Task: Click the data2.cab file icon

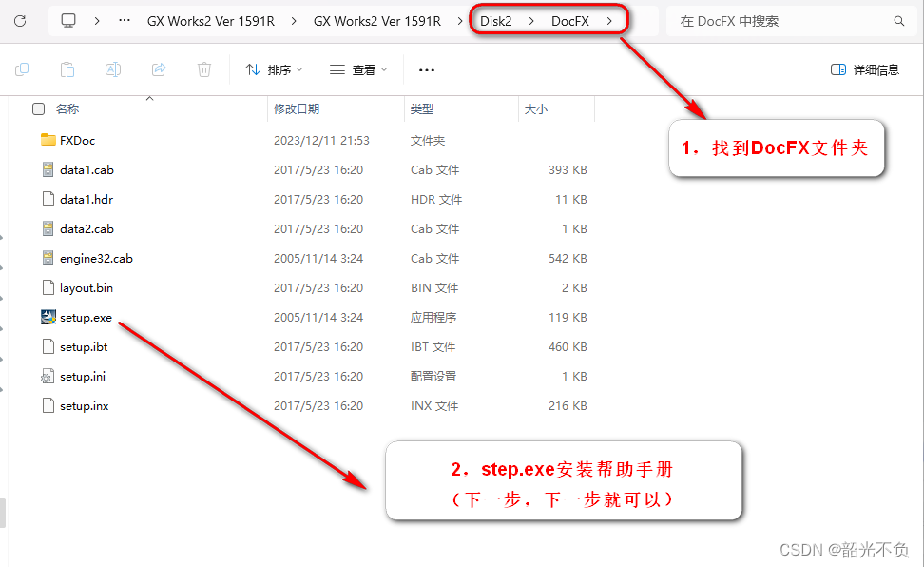Action: click(48, 229)
